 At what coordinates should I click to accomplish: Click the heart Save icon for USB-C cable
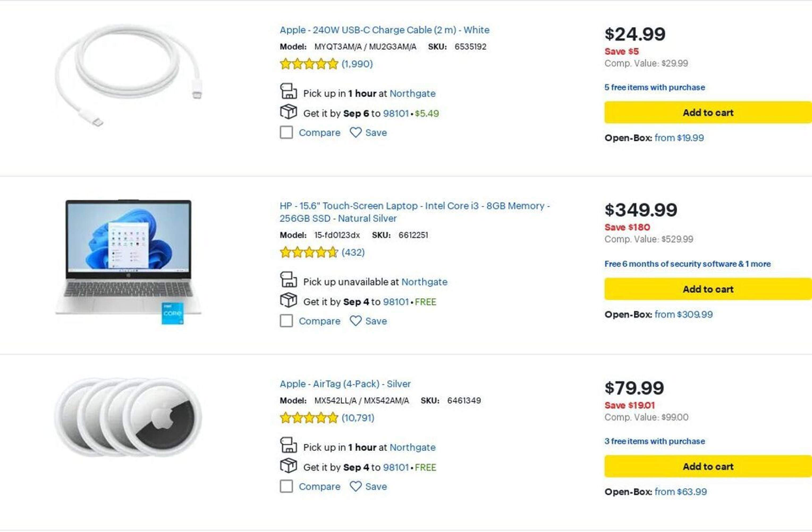[356, 132]
